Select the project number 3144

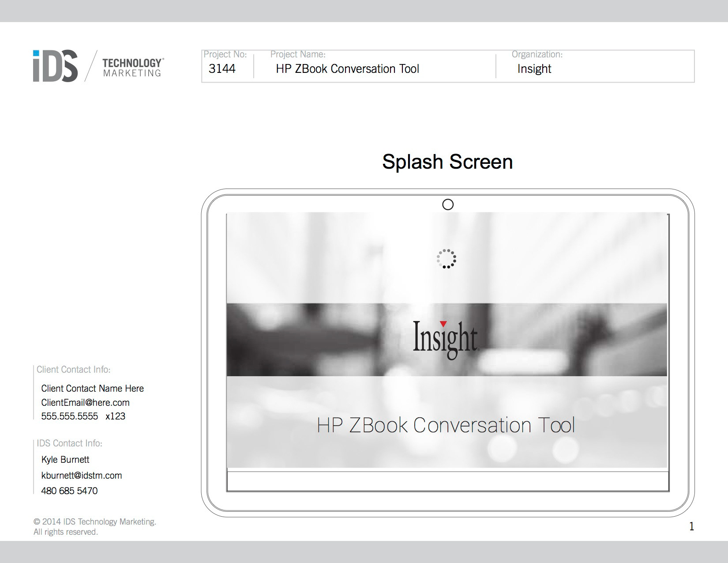point(222,69)
